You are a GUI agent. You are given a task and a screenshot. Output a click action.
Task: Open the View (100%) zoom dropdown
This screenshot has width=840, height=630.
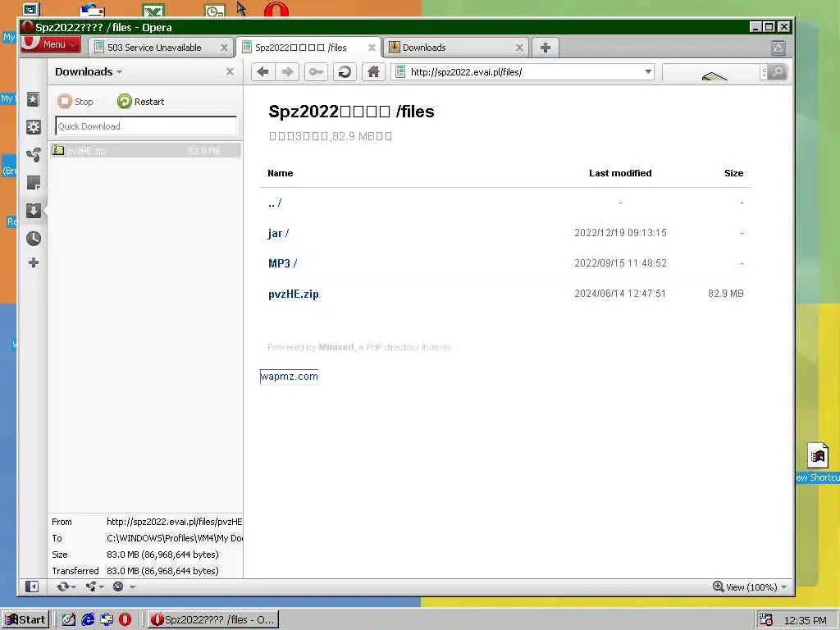pos(750,587)
